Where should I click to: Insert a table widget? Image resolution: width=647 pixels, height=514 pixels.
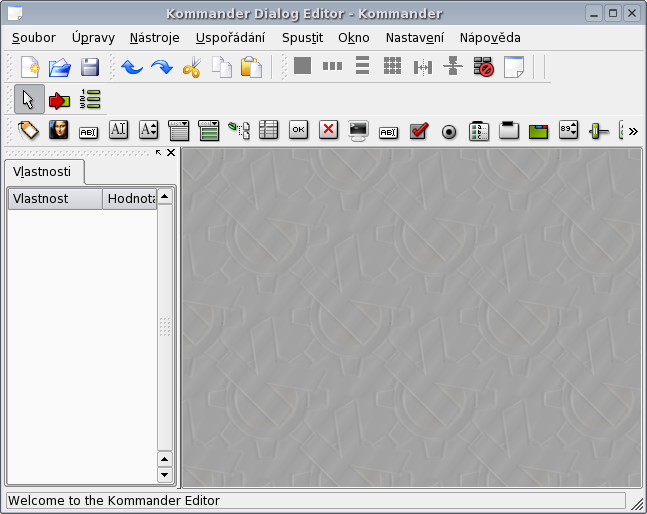coord(269,130)
